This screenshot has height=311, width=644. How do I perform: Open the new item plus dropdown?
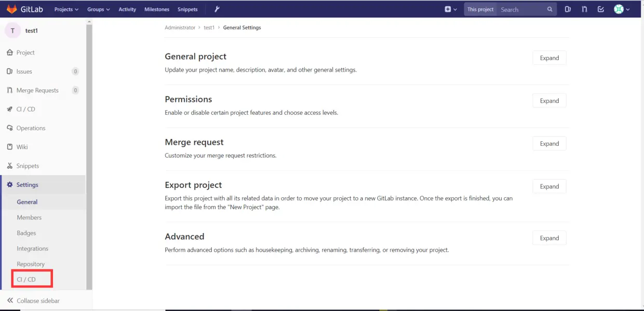pos(451,9)
